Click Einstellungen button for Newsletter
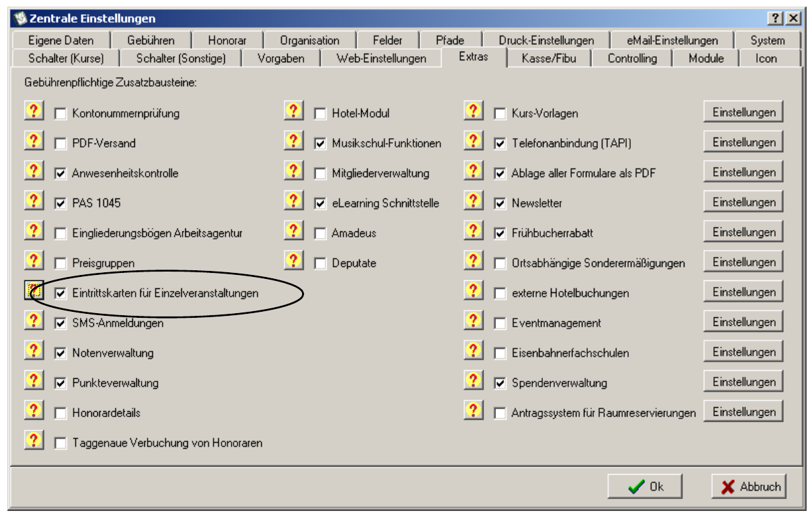 tap(744, 203)
